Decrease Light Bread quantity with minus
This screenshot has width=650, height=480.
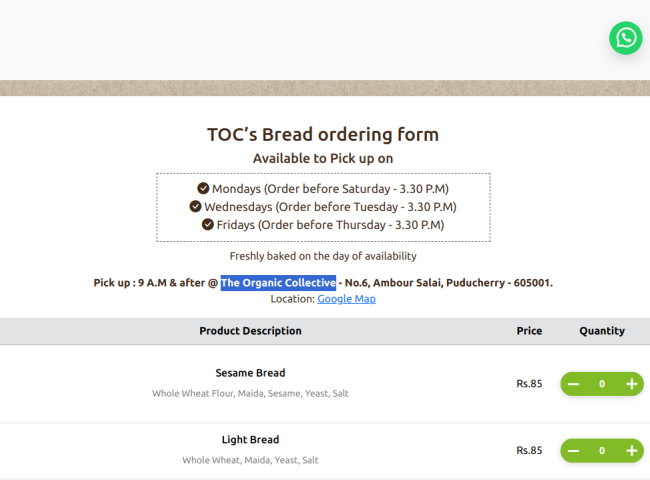[573, 451]
